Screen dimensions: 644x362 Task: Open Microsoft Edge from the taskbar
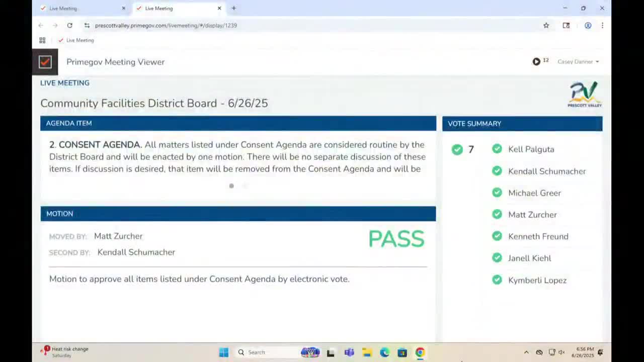pos(384,352)
